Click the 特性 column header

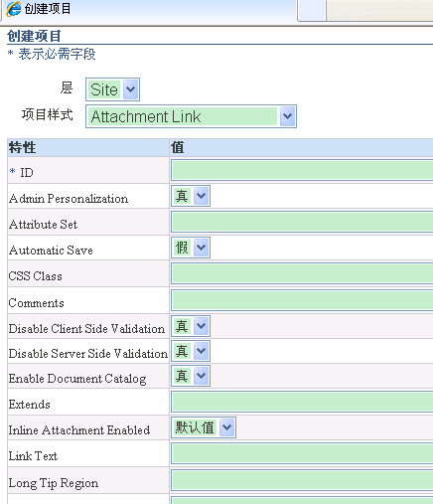pyautogui.click(x=88, y=148)
